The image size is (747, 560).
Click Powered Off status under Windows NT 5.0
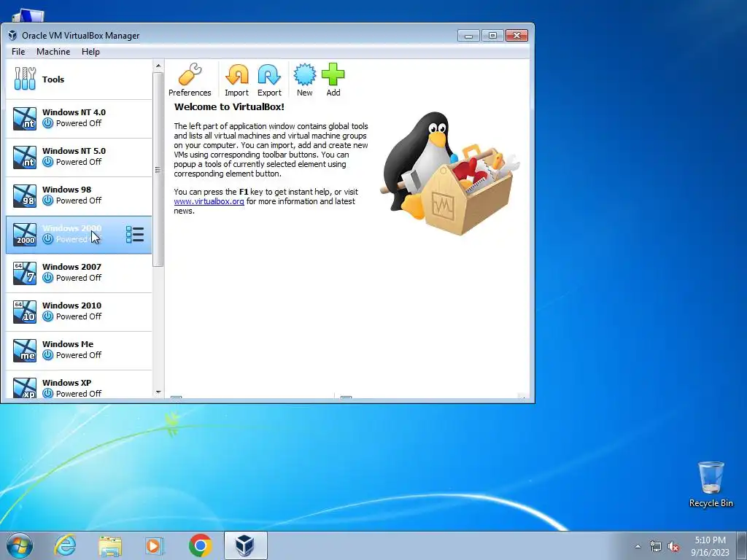tap(79, 162)
